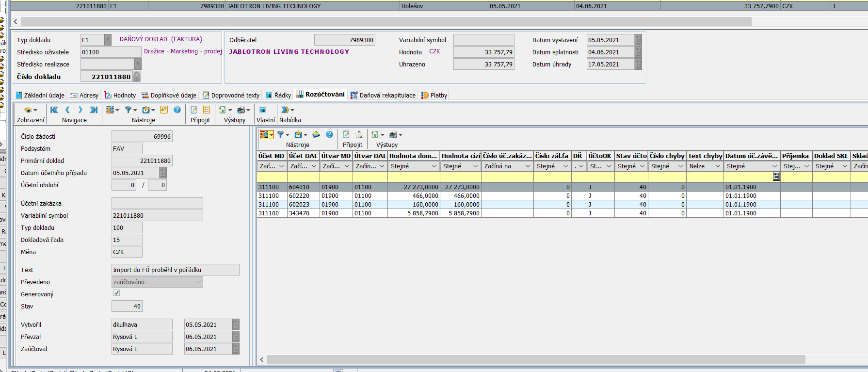Toggle the Generovaný checkbox
The width and height of the screenshot is (868, 372).
tap(116, 293)
